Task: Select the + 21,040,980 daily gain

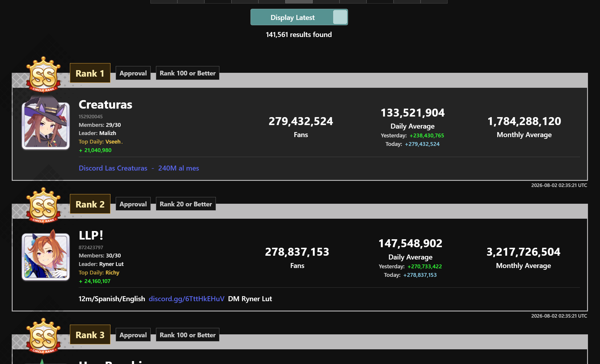Action: (x=95, y=150)
